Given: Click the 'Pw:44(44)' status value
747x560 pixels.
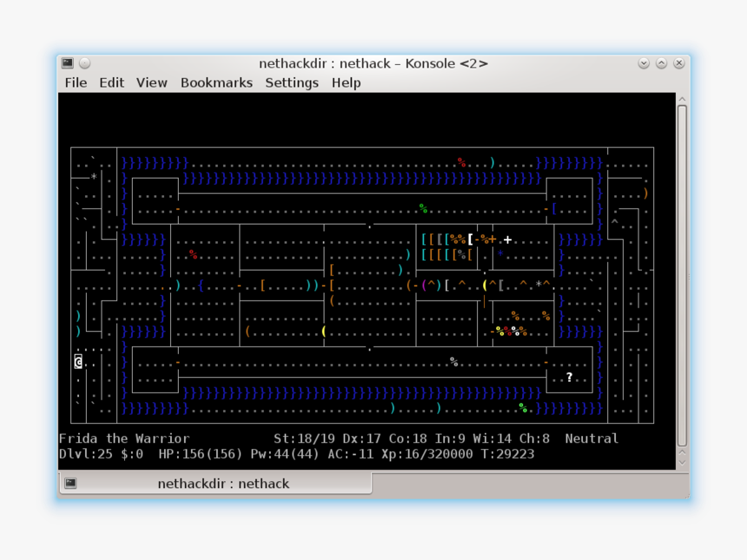Looking at the screenshot, I should [285, 454].
